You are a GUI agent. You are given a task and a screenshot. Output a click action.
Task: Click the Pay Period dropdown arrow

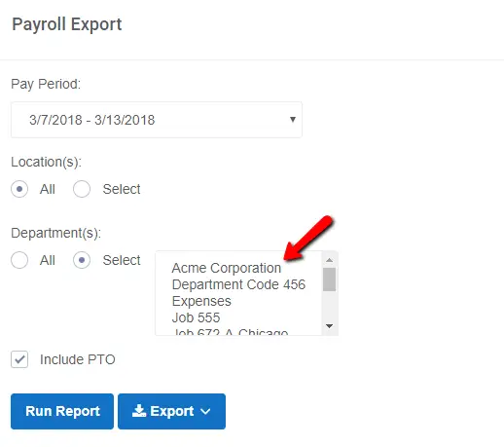click(293, 120)
